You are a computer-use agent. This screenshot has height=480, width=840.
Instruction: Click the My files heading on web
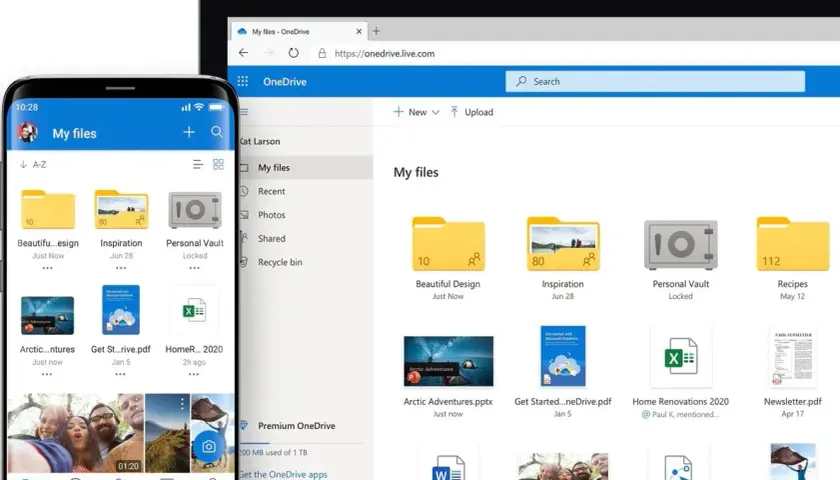(x=416, y=172)
